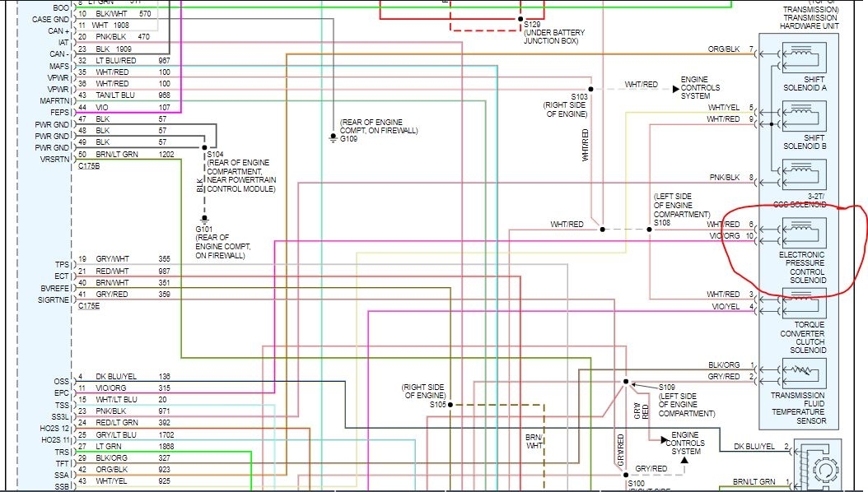Image resolution: width=868 pixels, height=492 pixels.
Task: Click the arrowhead beside S109 Engine Controls System
Action: pyautogui.click(x=665, y=440)
